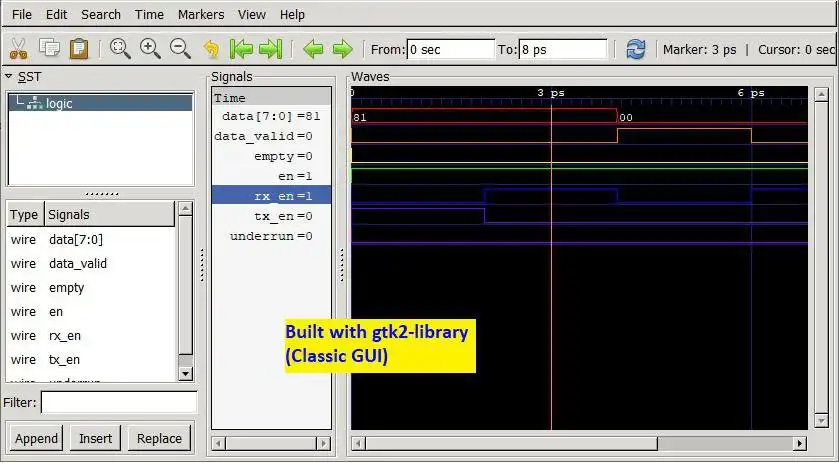Find next edge with right green arrow
The image size is (839, 463).
342,49
